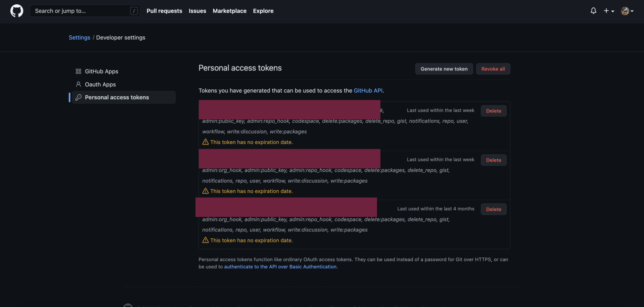Select Oauth Apps in sidebar

(x=100, y=84)
